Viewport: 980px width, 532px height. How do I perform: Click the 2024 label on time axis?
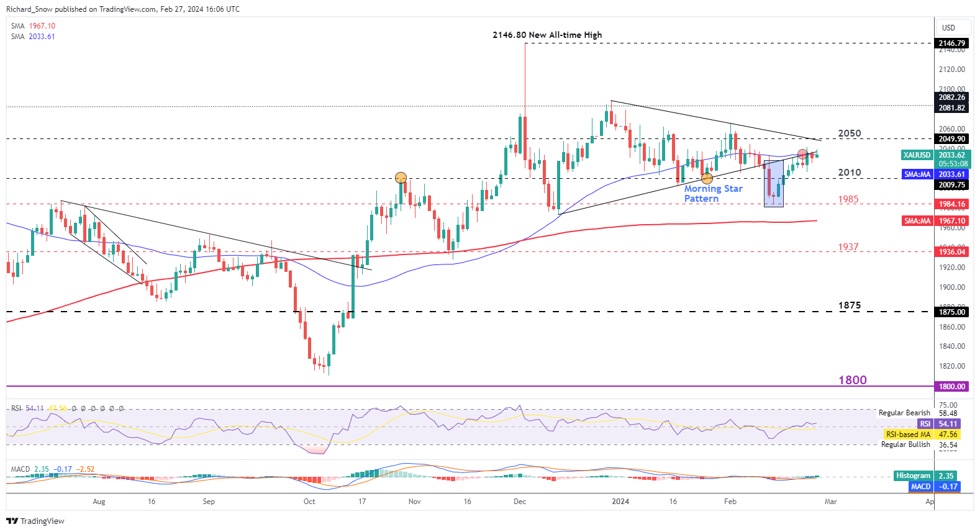pos(620,502)
